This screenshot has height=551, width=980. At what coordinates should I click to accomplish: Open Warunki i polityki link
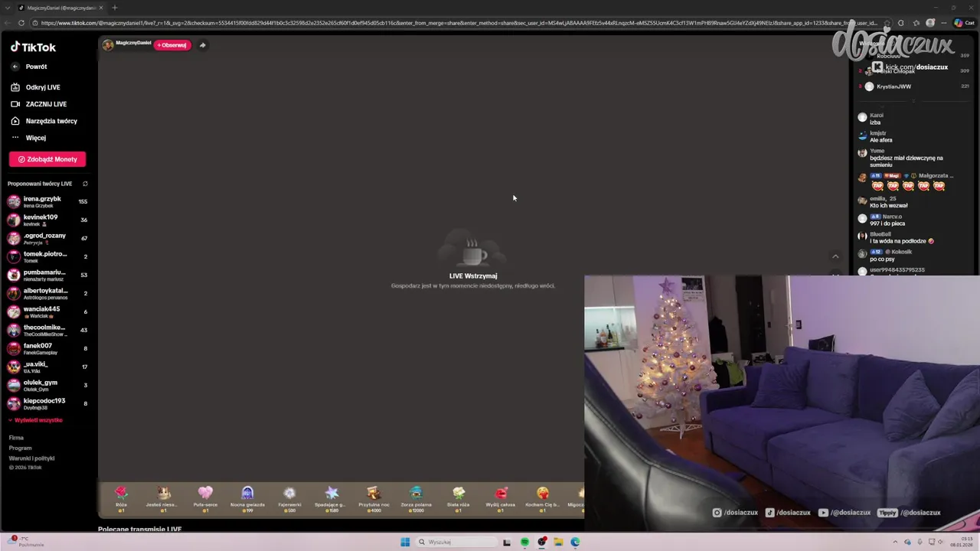[31, 458]
